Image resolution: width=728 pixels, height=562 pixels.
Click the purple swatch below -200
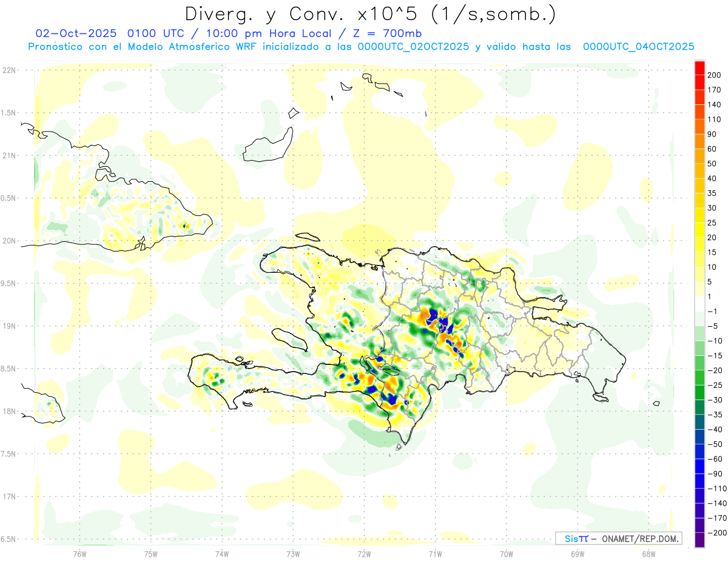click(x=699, y=540)
